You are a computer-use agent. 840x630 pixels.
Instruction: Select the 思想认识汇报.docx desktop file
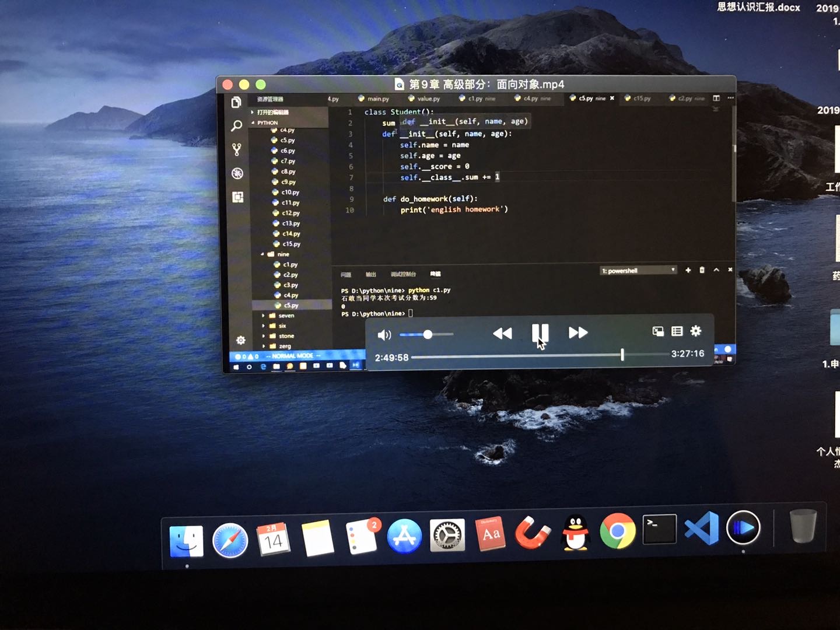click(758, 7)
